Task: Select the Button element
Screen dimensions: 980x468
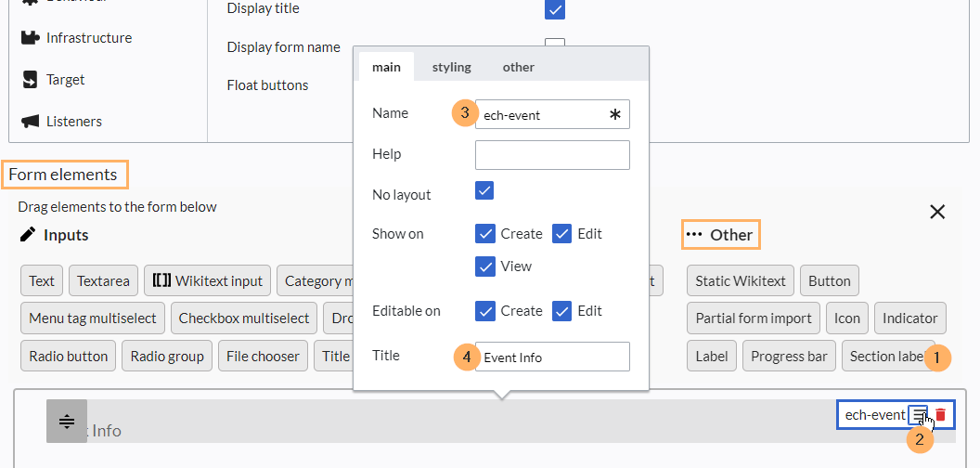Action: point(830,281)
